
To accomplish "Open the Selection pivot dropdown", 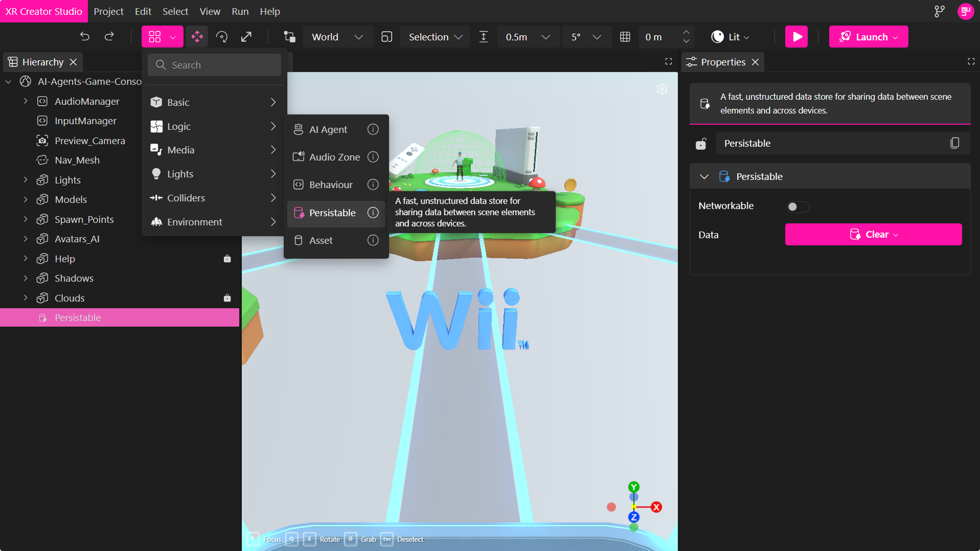I will pos(436,37).
